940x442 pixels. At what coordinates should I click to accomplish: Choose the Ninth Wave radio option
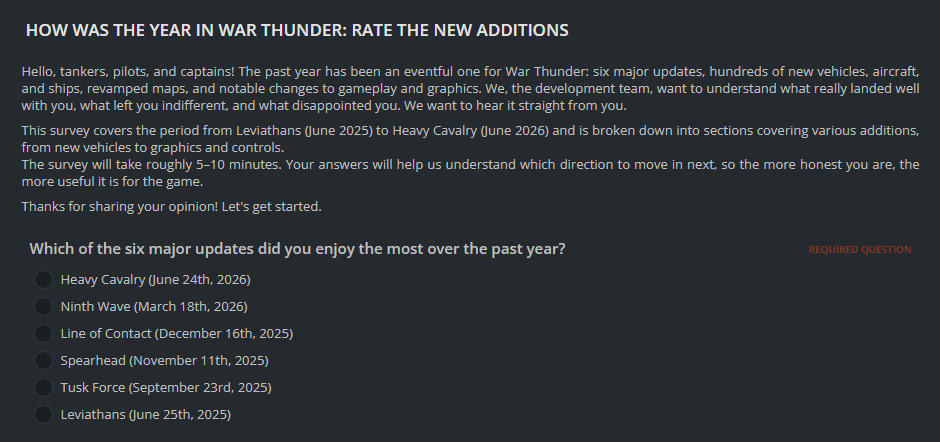[43, 306]
